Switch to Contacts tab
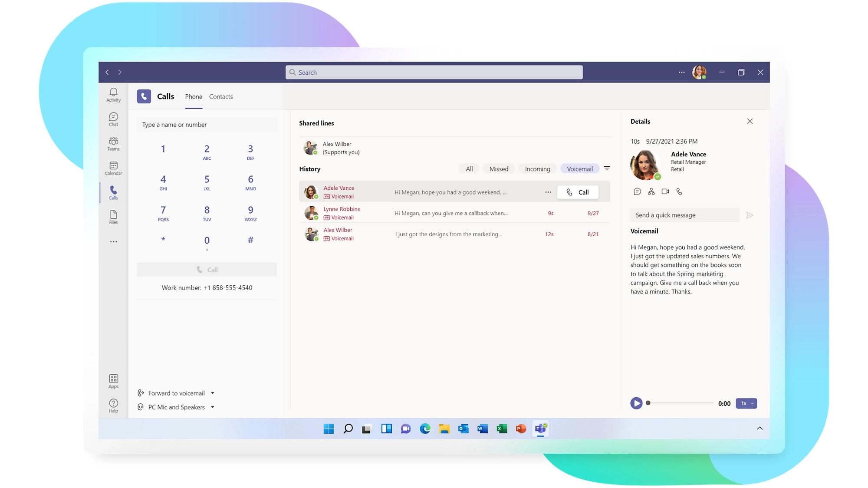 pyautogui.click(x=220, y=96)
